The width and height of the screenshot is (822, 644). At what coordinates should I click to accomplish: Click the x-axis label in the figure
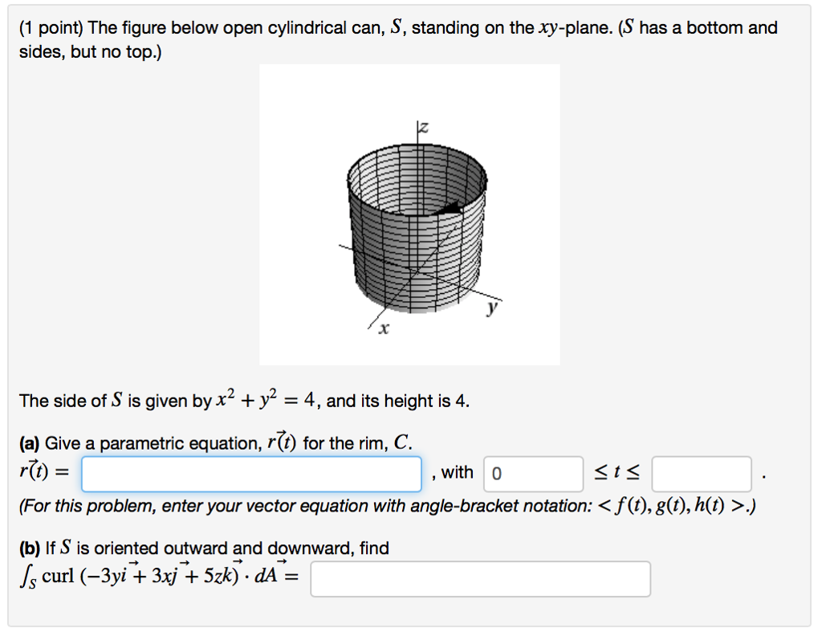click(383, 327)
